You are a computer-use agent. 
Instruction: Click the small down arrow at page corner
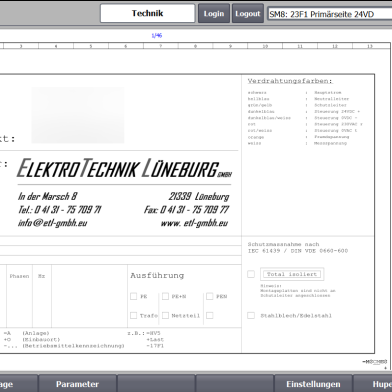385,368
